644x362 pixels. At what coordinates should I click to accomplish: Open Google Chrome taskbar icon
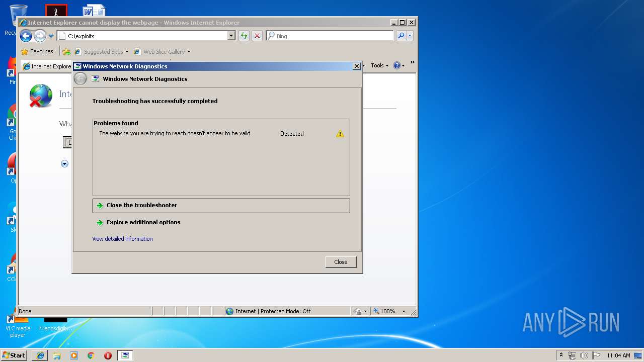(x=91, y=355)
